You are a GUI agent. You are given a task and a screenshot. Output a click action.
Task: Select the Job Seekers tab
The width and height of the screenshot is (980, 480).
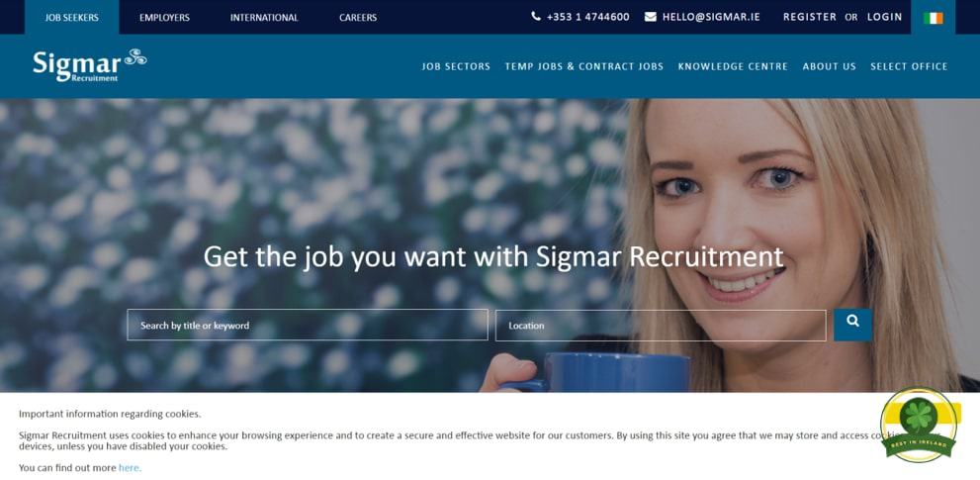(72, 18)
